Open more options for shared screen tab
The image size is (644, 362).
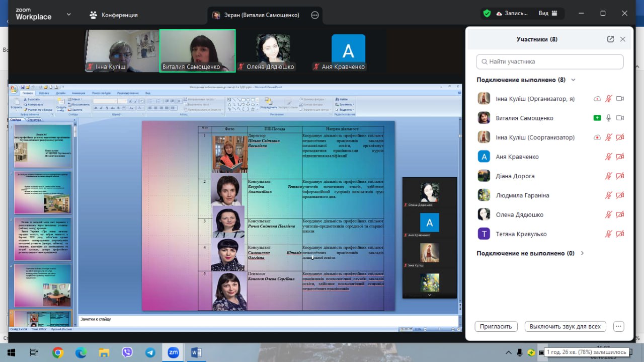[x=315, y=15]
